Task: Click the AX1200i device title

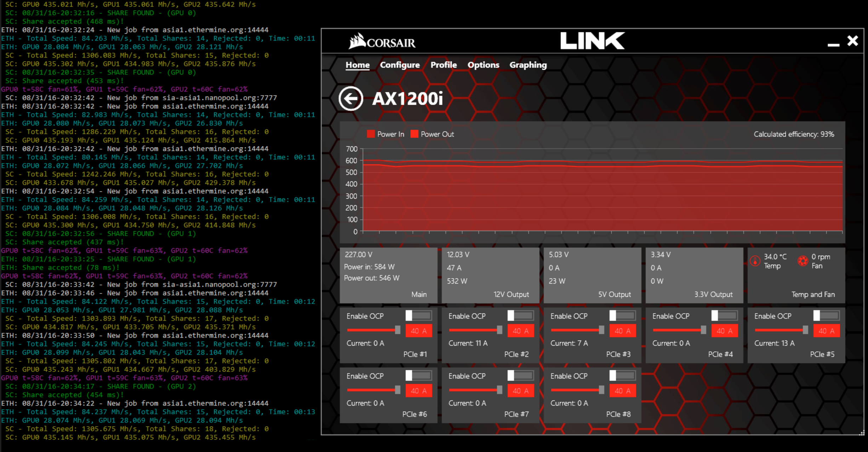Action: tap(407, 99)
